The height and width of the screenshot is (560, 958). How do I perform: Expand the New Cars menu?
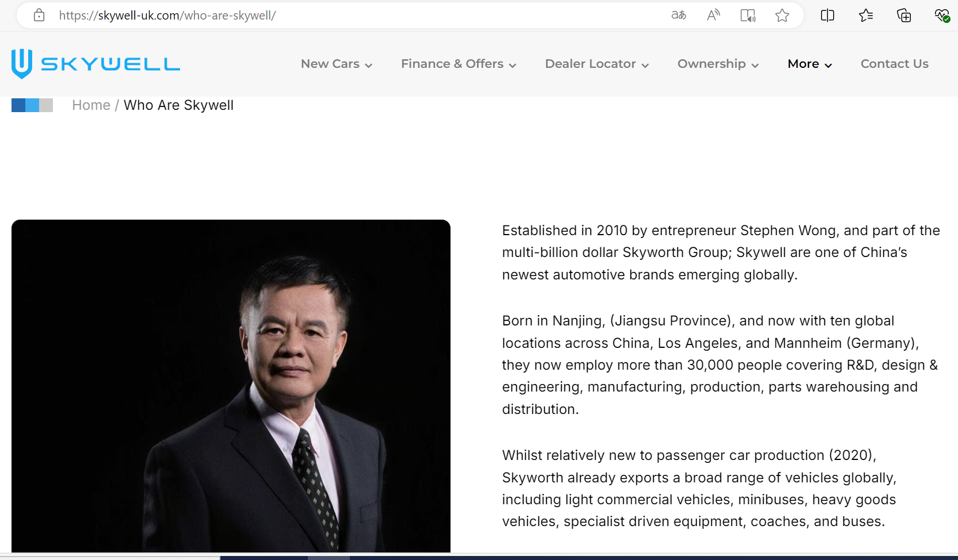(337, 64)
